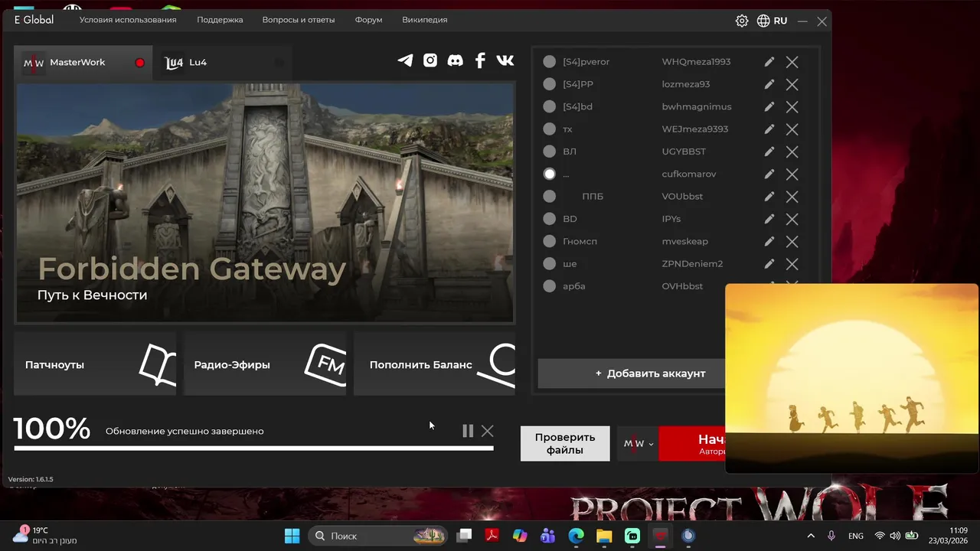Select the ППБ account radio button

click(550, 197)
